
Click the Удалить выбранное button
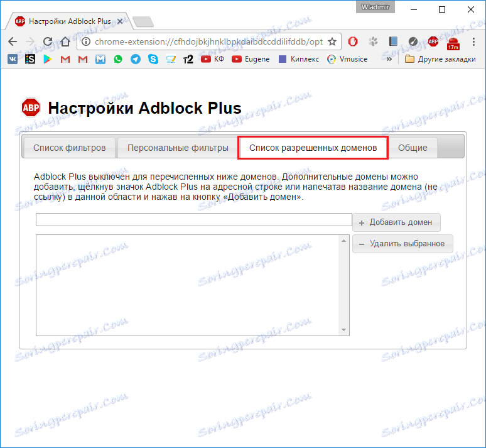402,244
